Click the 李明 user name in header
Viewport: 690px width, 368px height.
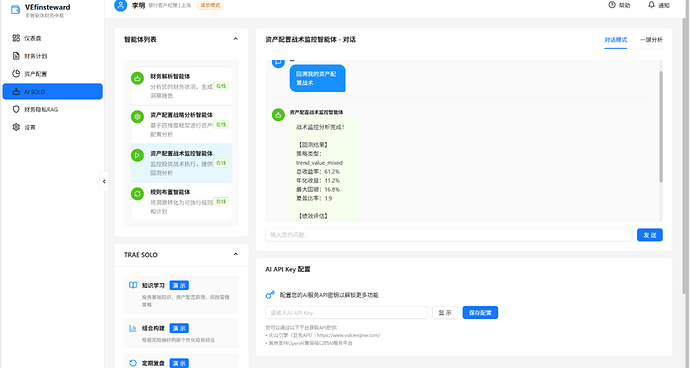point(138,5)
